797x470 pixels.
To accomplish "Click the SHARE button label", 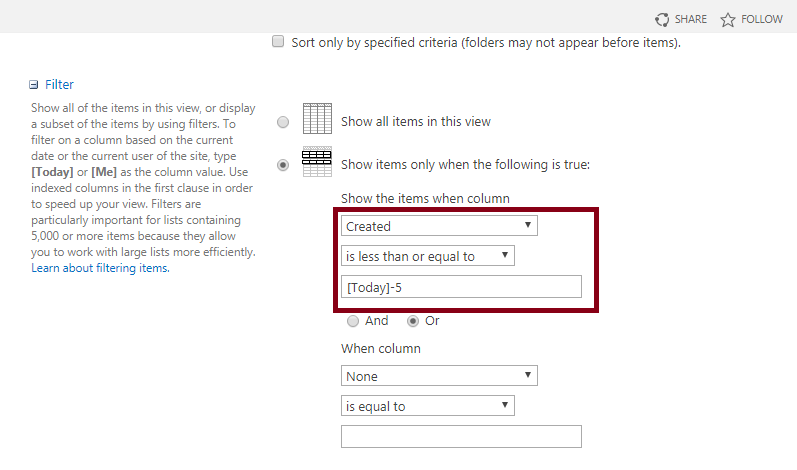I will click(x=690, y=19).
